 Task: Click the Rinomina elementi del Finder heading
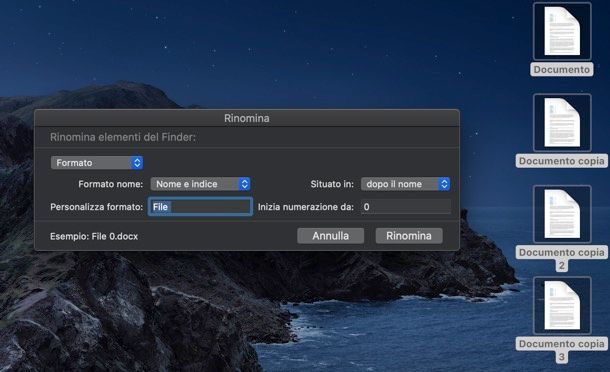[123, 137]
